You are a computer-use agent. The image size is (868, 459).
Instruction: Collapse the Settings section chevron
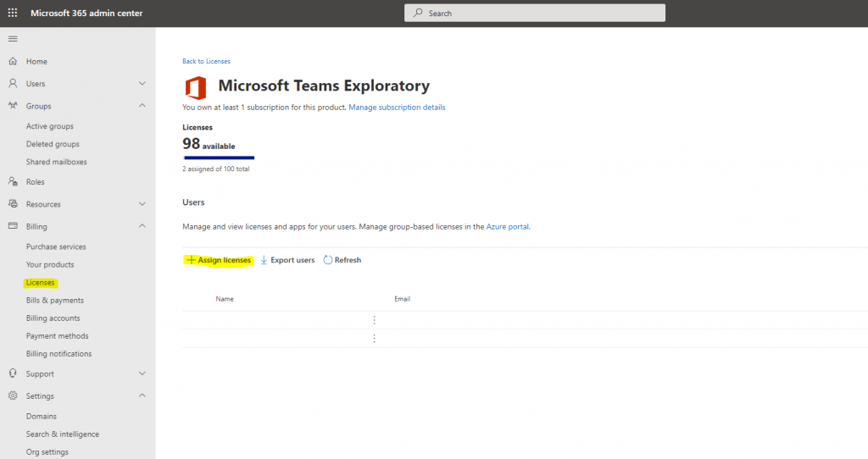[x=142, y=396]
